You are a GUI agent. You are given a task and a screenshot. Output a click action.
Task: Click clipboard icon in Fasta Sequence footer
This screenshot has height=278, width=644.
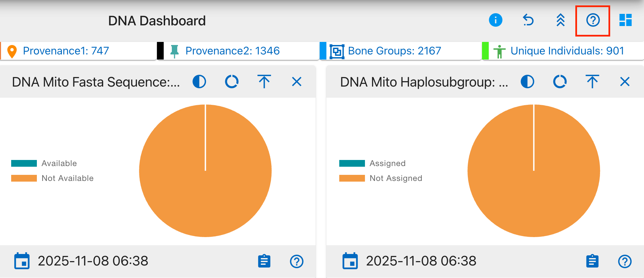[264, 261]
